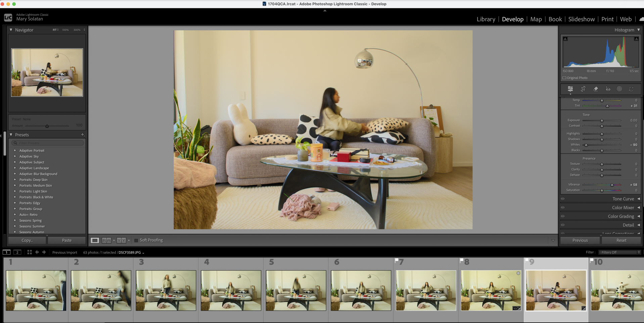Click the Copy... settings button
Image resolution: width=644 pixels, height=323 pixels.
[27, 240]
